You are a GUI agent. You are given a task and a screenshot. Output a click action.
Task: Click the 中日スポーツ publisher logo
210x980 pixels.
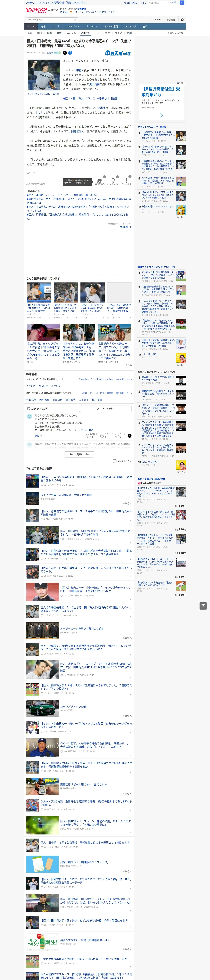point(118,53)
